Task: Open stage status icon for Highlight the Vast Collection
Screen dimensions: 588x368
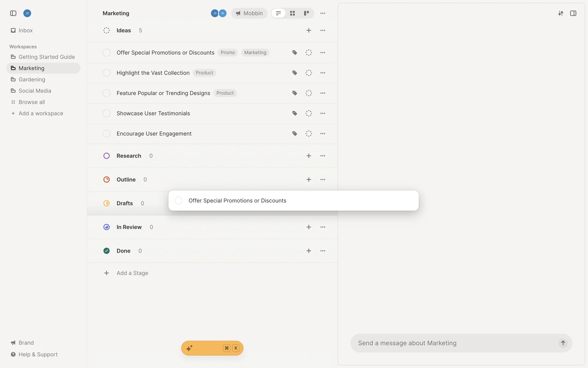Action: tap(309, 73)
